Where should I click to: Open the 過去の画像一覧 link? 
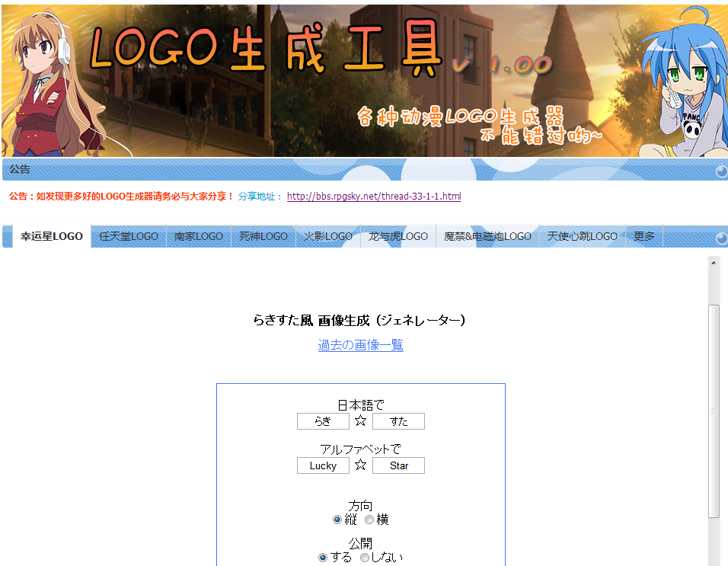point(361,345)
